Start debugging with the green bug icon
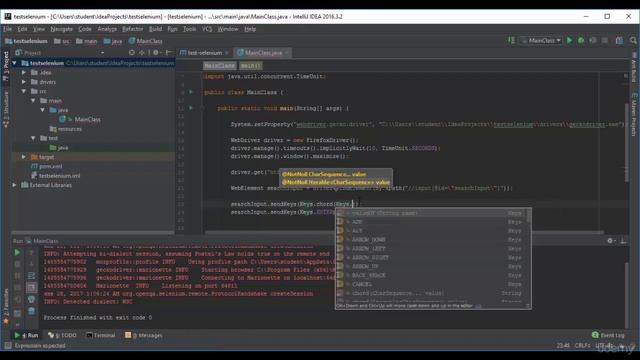Screen dimensions: 640x360 pos(581,40)
